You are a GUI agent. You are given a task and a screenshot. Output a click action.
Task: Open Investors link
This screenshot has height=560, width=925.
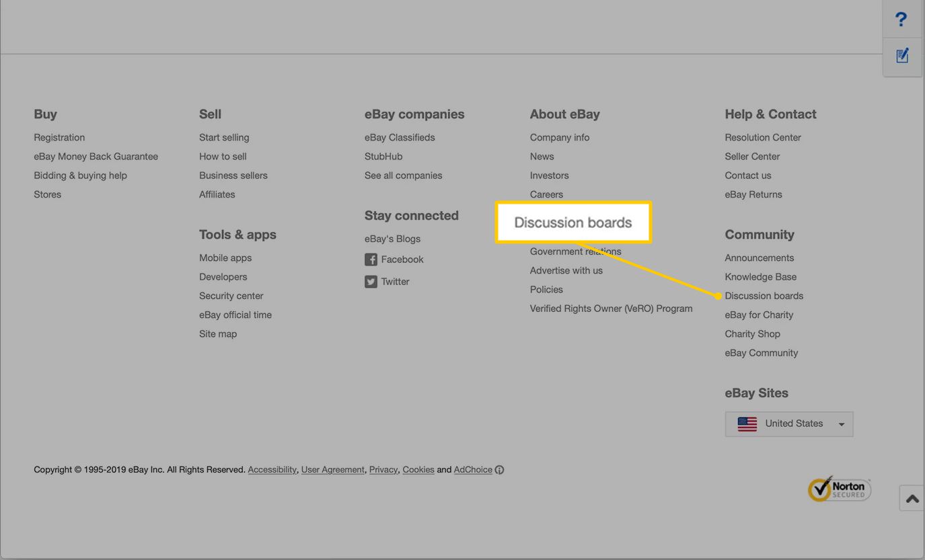pyautogui.click(x=550, y=175)
